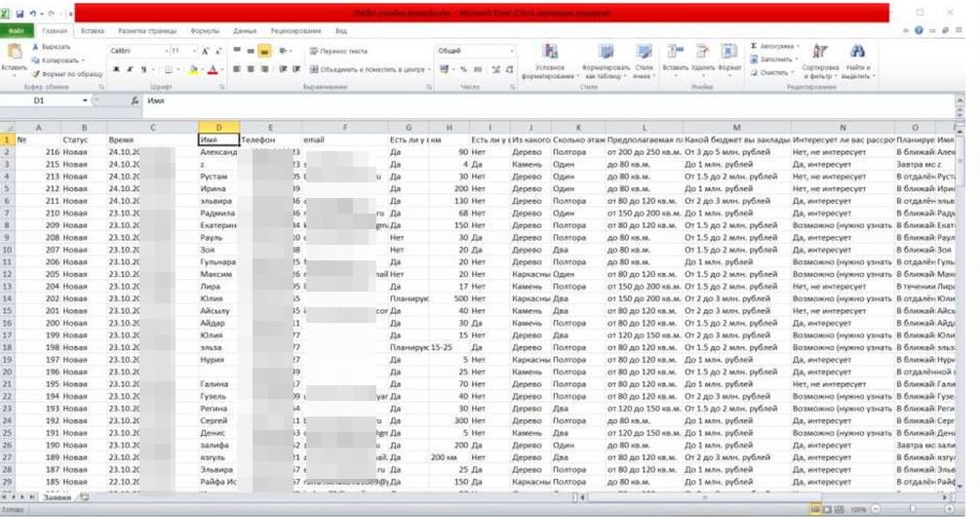The height and width of the screenshot is (517, 980).
Task: Click the Копировать (Copy) button
Action: 58,60
